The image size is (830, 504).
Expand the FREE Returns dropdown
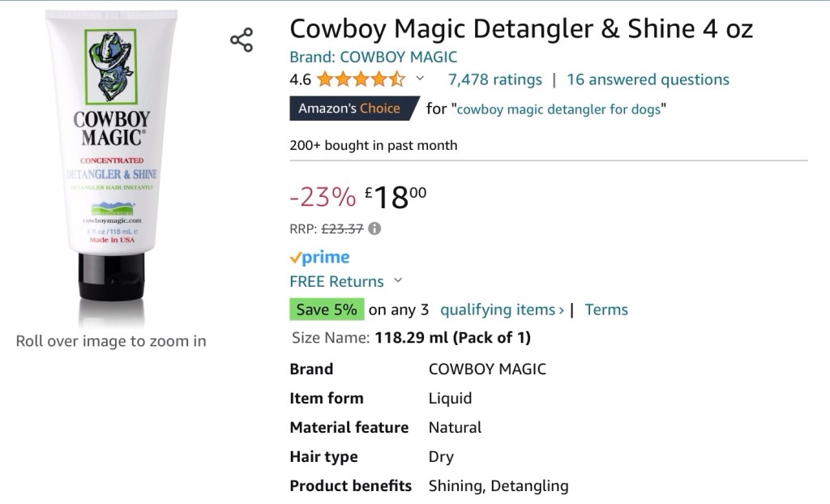point(397,281)
